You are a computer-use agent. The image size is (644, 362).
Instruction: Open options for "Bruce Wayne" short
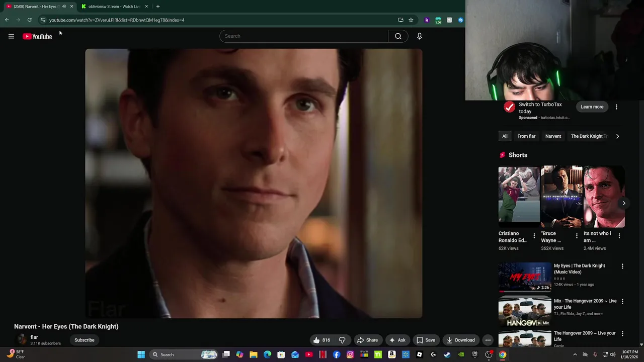(x=577, y=236)
